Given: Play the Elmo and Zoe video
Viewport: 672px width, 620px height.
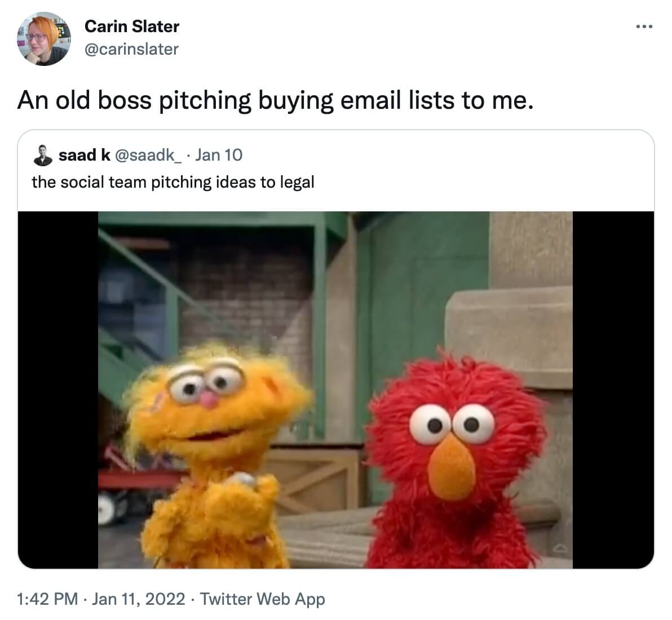Looking at the screenshot, I should pos(335,390).
